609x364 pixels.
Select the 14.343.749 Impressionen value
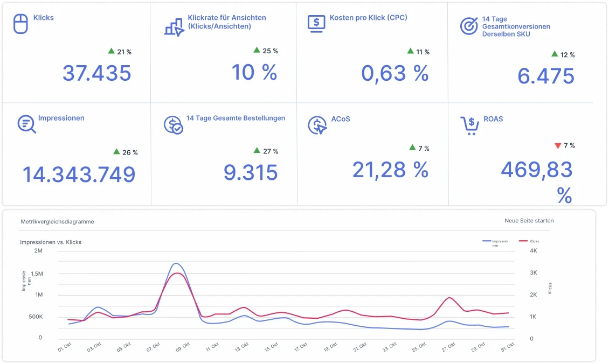tap(79, 174)
